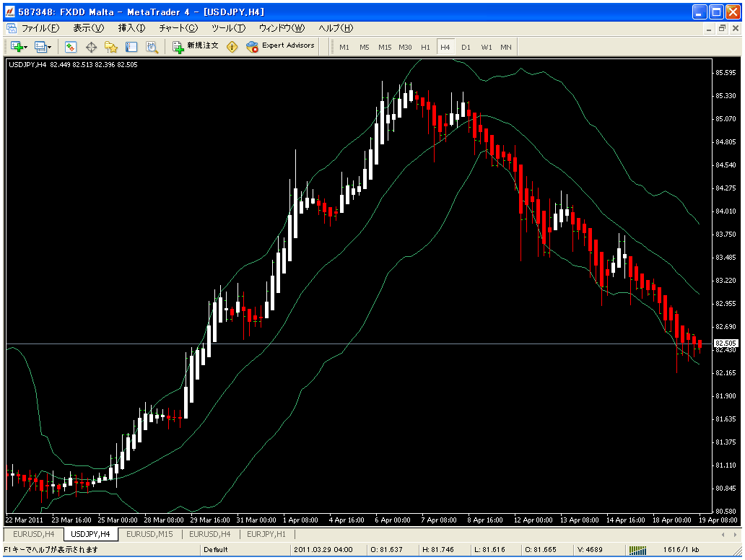This screenshot has width=745, height=560.
Task: Open the ウィンドウ(W) menu
Action: (282, 28)
